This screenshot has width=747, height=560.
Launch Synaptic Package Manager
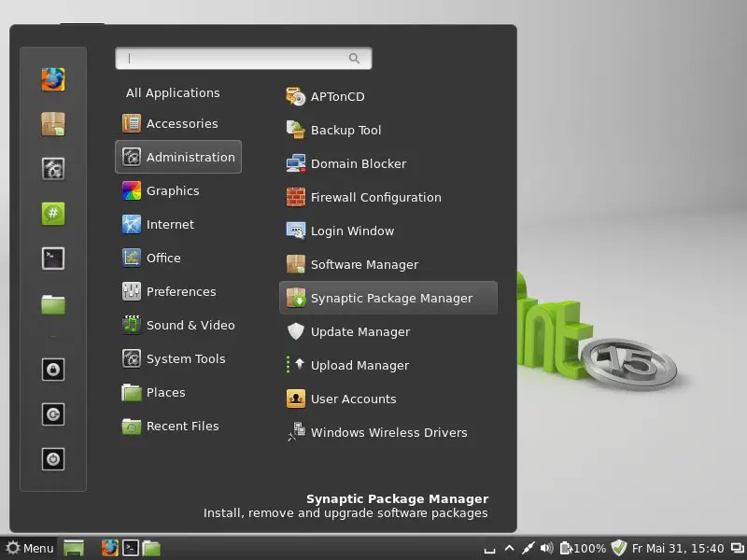coord(388,298)
